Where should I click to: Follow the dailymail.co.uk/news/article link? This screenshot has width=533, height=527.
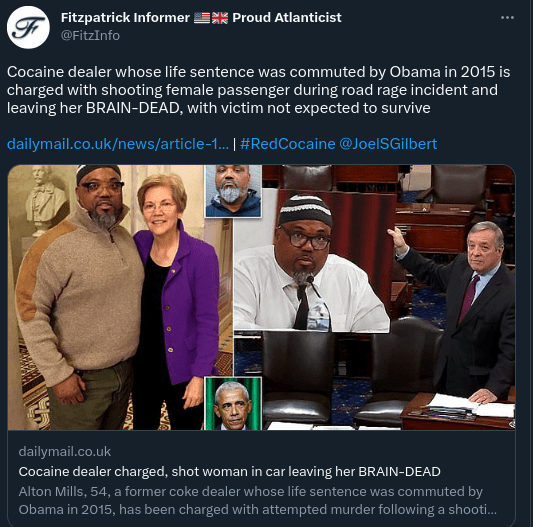(x=118, y=144)
